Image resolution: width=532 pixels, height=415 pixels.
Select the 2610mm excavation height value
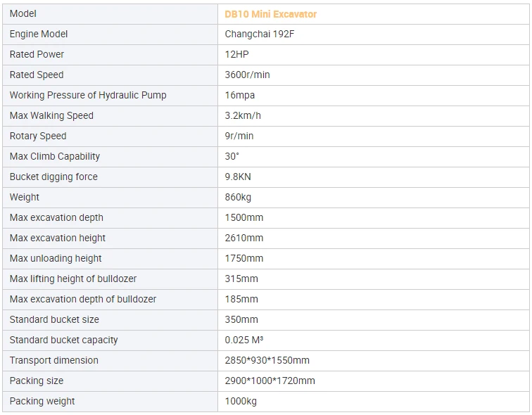pos(244,238)
